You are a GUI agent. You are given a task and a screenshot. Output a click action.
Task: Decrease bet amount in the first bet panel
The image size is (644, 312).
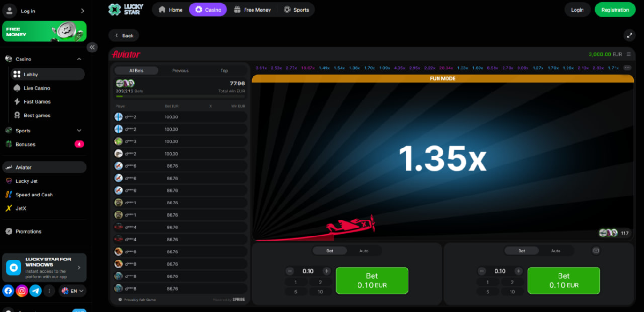click(x=290, y=271)
